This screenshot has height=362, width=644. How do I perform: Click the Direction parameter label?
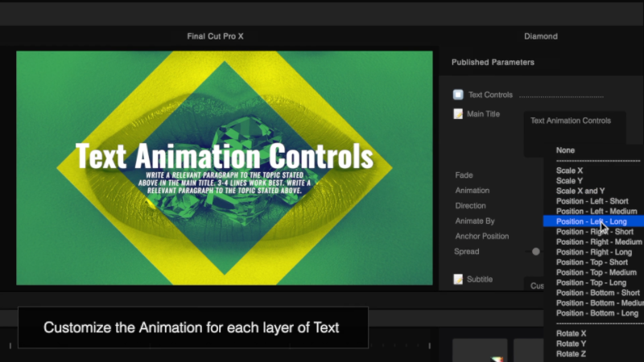[470, 206]
